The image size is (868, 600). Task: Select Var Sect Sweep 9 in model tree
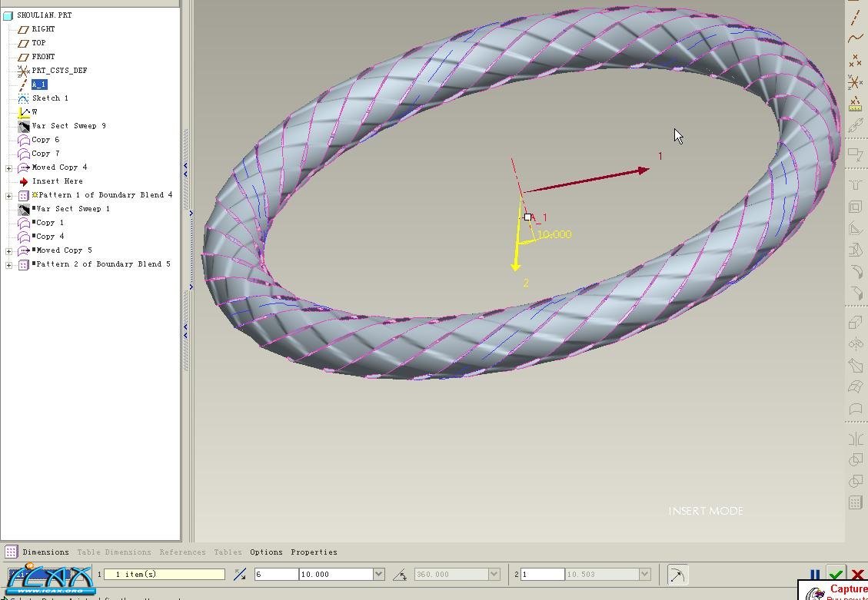(68, 126)
